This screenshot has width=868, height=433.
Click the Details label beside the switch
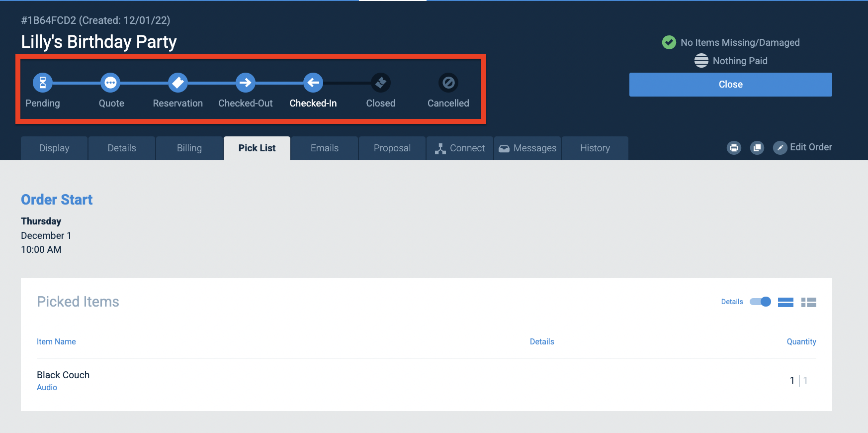(x=732, y=302)
